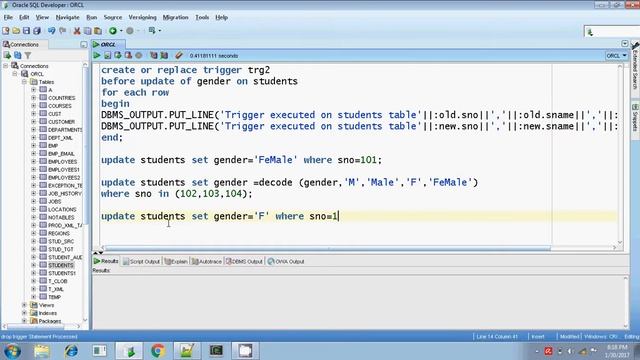Click the Save All icon
This screenshot has height=360, width=640.
pos(37,31)
